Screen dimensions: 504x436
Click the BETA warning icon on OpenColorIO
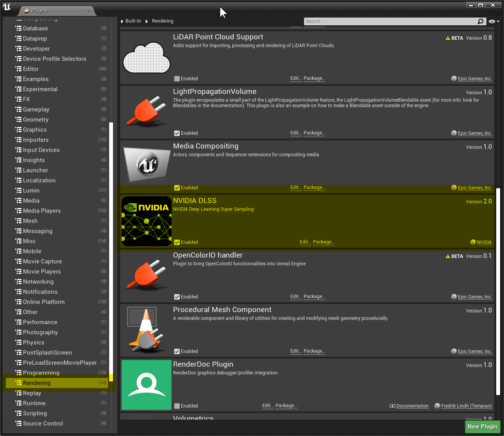coord(448,256)
